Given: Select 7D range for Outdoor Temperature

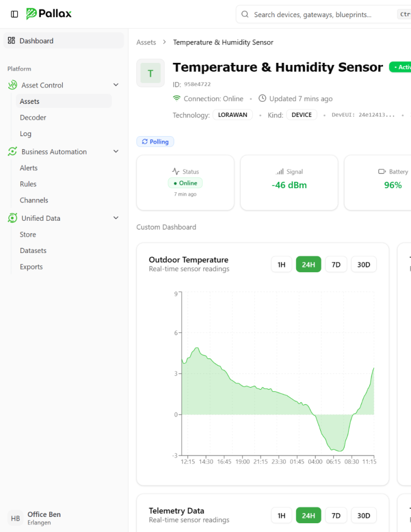Looking at the screenshot, I should (336, 264).
